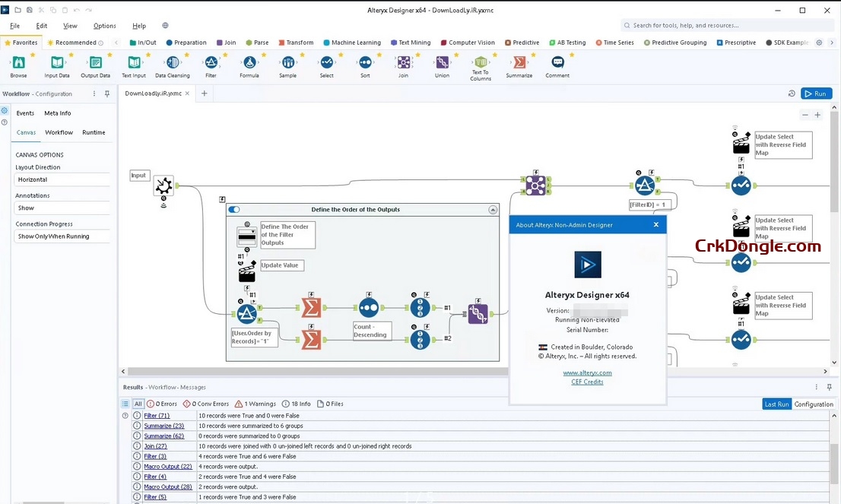Open the Annotations dropdown set to Show
Screen dimensions: 841x504
(62, 208)
